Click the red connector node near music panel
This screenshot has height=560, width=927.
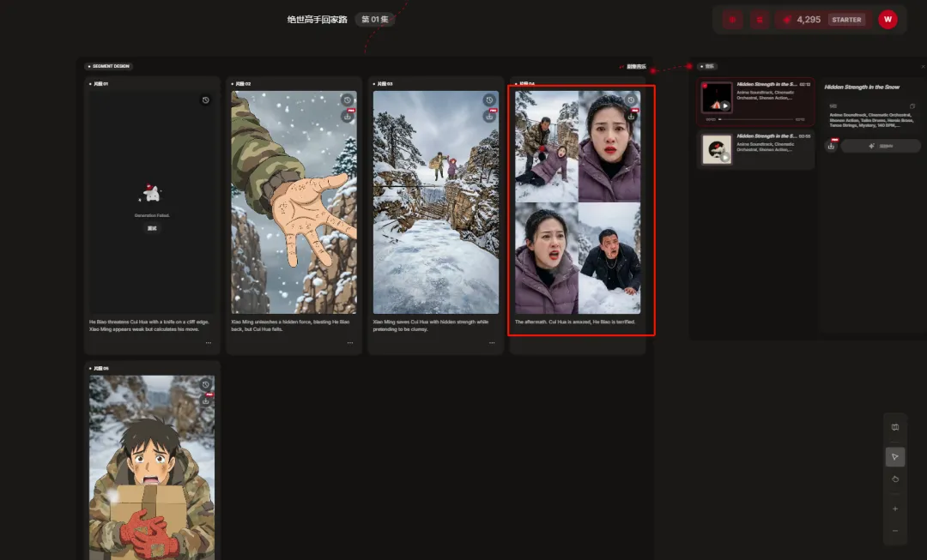pos(689,66)
